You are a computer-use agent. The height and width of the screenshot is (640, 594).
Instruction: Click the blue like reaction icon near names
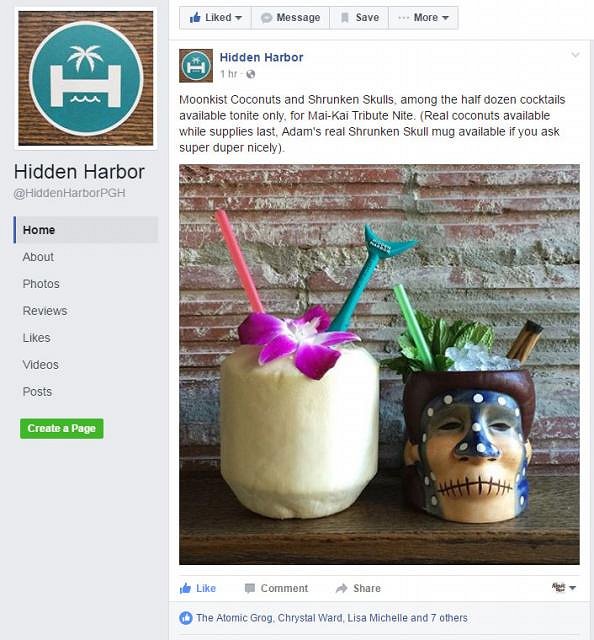[x=186, y=618]
